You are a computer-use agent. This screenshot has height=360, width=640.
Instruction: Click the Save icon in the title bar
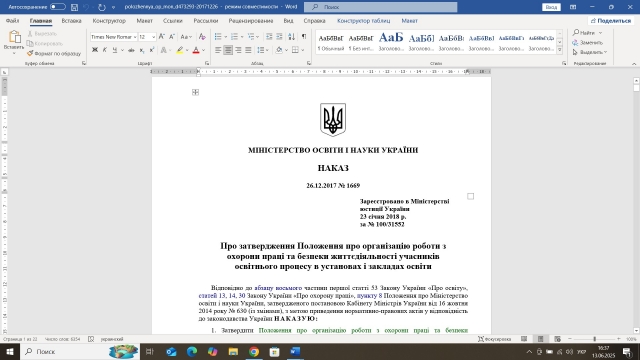point(74,7)
